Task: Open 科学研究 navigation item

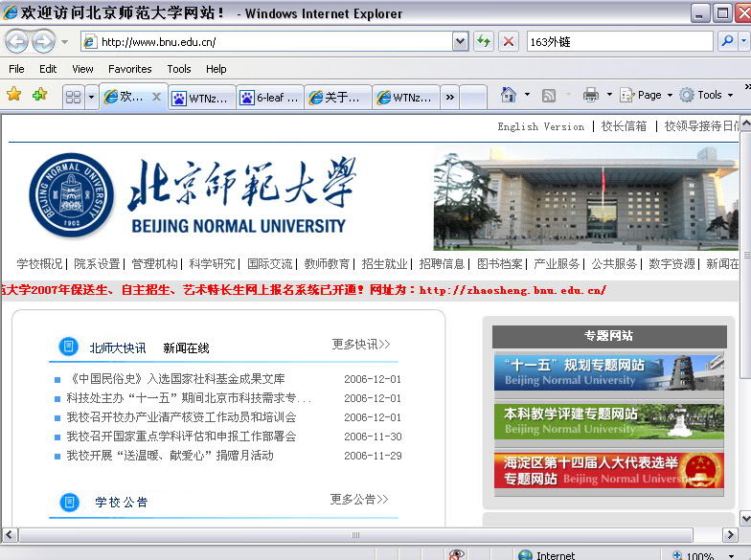Action: click(x=212, y=264)
